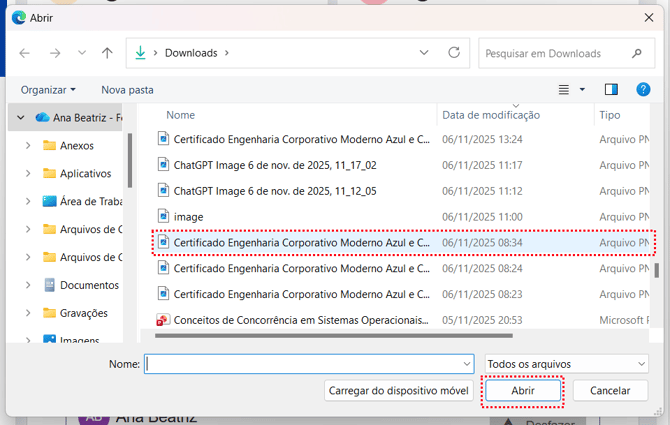Click the Up one level arrow icon
670x425 pixels.
(107, 53)
